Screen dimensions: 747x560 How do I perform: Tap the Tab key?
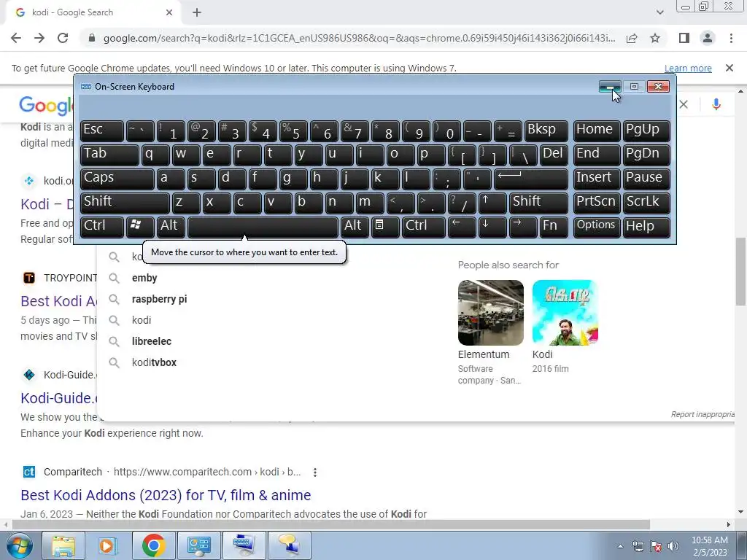(x=109, y=155)
